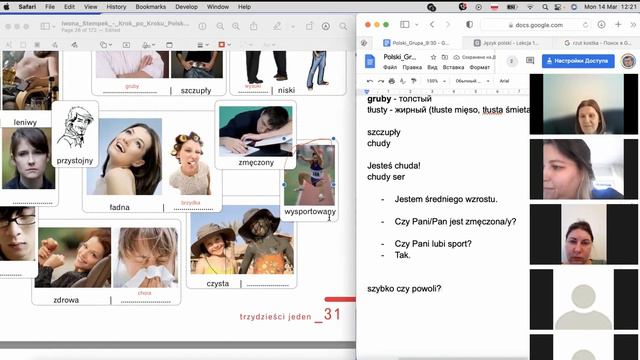Click paint format icon in Docs

pyautogui.click(x=413, y=81)
